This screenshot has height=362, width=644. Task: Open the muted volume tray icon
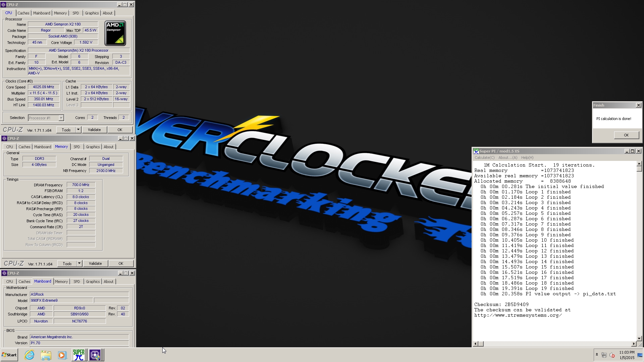pos(612,355)
